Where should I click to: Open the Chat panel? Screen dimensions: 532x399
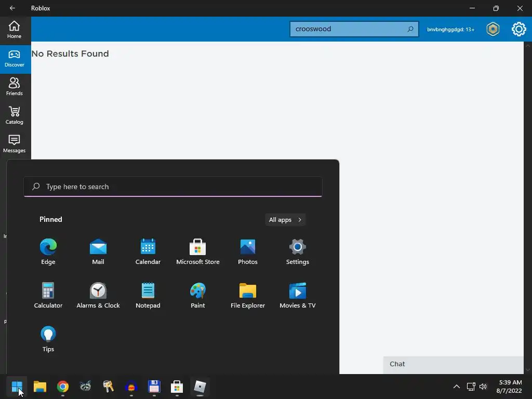453,364
